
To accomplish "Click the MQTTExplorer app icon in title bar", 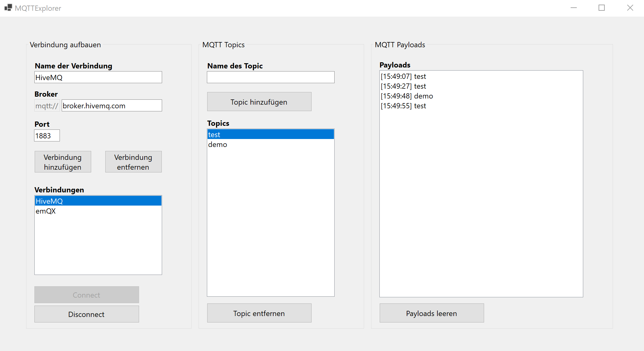I will tap(8, 8).
